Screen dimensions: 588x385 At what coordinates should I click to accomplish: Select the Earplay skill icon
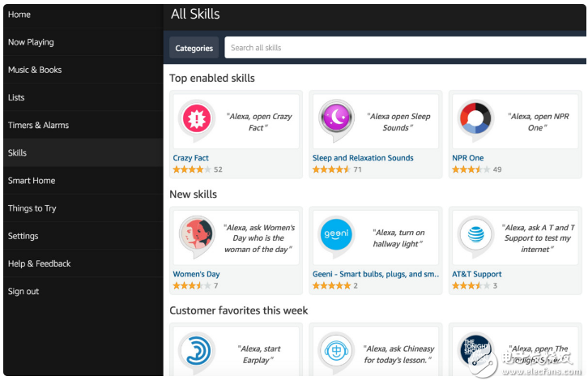tap(196, 352)
